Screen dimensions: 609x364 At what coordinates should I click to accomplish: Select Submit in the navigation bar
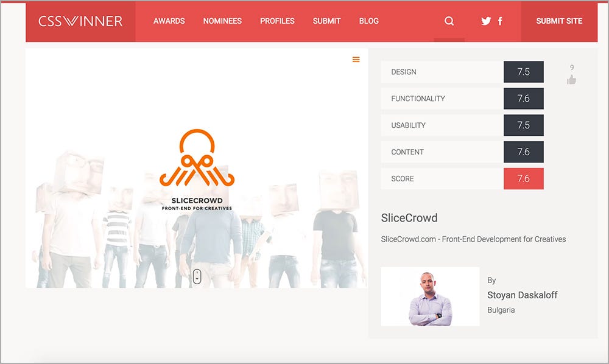(x=326, y=21)
